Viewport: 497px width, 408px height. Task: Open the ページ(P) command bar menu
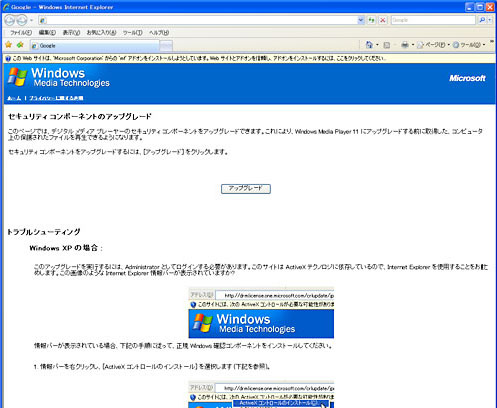click(x=433, y=45)
